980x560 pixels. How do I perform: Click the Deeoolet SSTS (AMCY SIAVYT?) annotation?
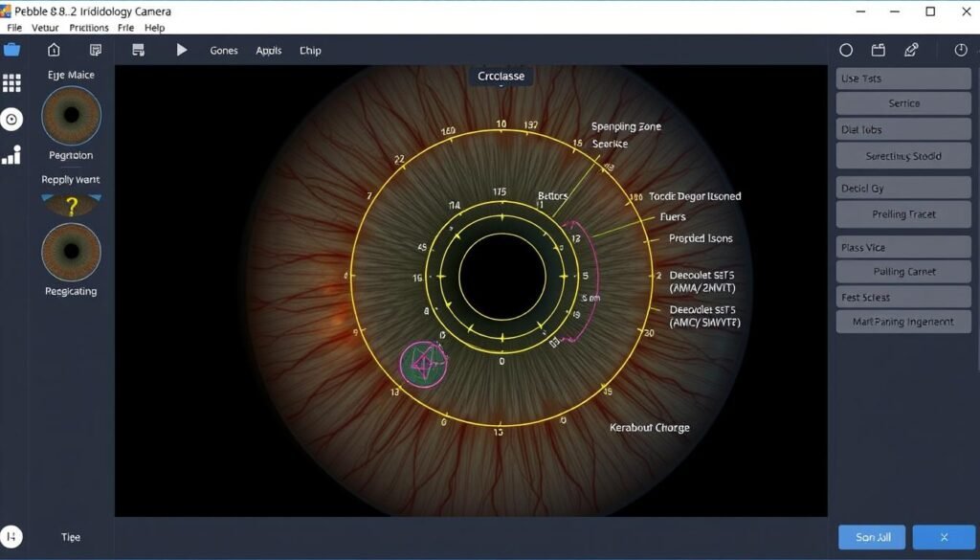tap(704, 316)
